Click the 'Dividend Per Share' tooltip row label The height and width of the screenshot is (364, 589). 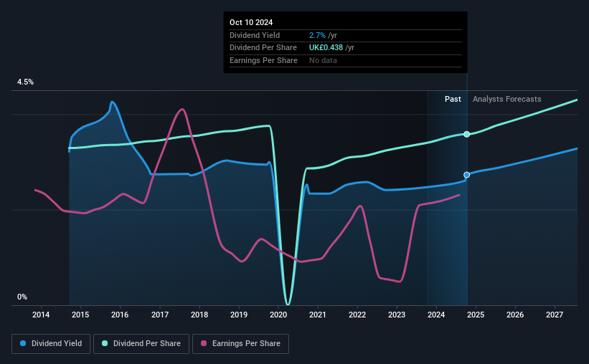tap(263, 48)
